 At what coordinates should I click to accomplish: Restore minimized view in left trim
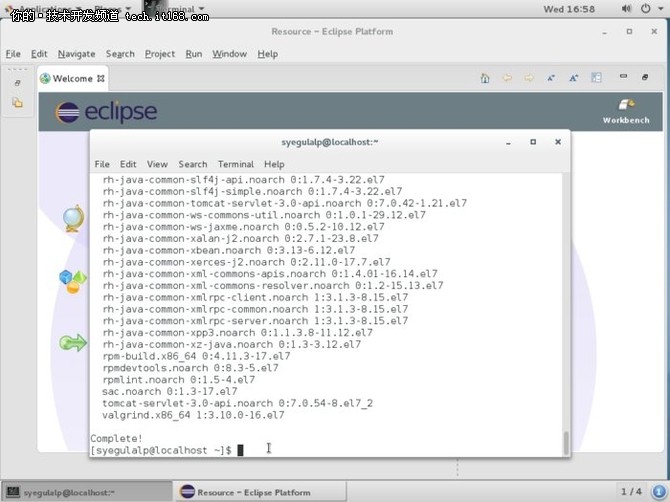(18, 83)
